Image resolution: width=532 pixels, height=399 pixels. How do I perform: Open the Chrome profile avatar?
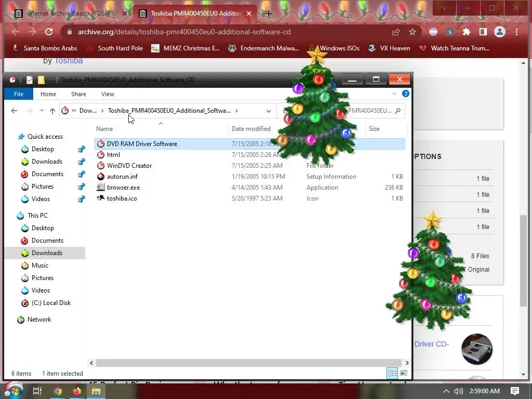(x=499, y=32)
